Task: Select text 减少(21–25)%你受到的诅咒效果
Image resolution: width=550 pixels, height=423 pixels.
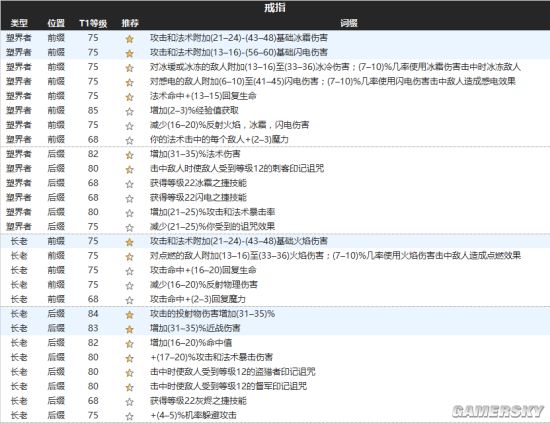Action: 213,227
